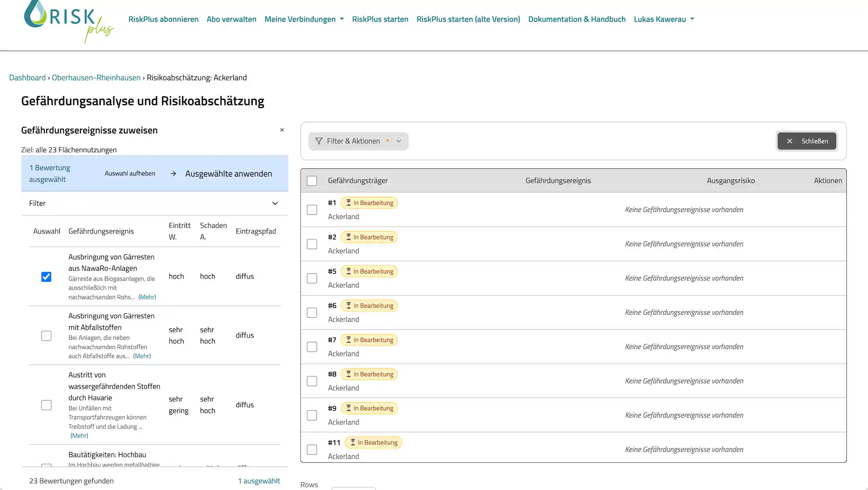
Task: Go to RiskPlus starten
Action: tap(380, 19)
